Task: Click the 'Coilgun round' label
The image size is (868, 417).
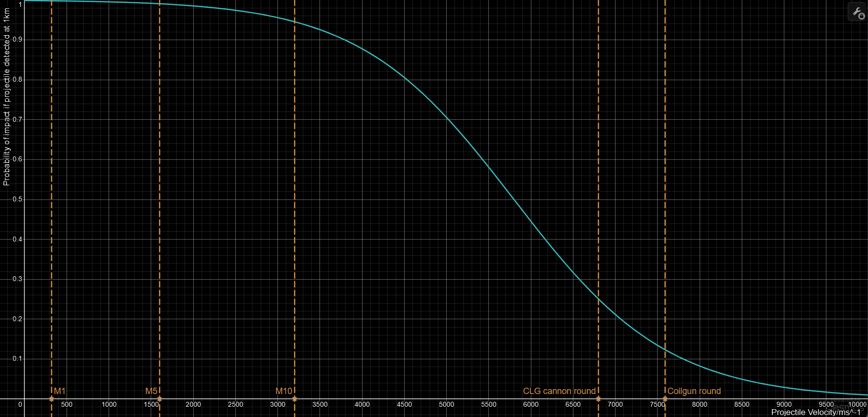Action: (x=694, y=391)
